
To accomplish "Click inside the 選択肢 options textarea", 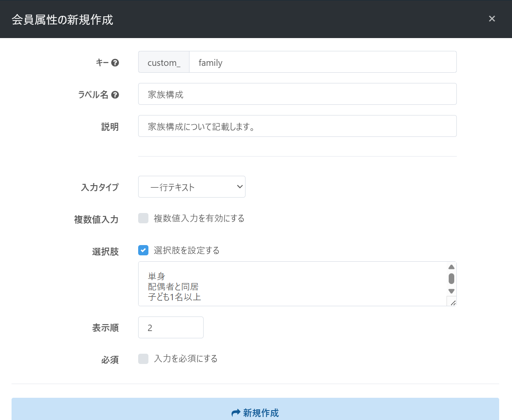I will (x=291, y=284).
